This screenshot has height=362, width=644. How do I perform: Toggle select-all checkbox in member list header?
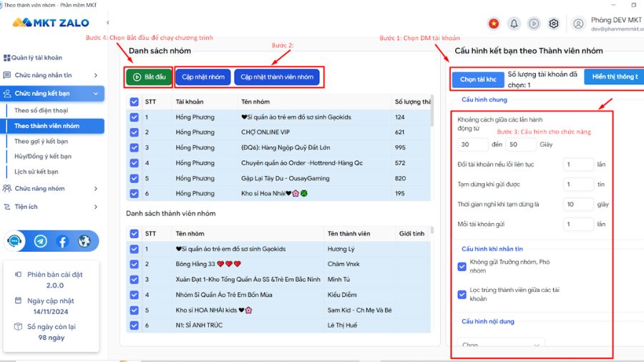(x=135, y=233)
